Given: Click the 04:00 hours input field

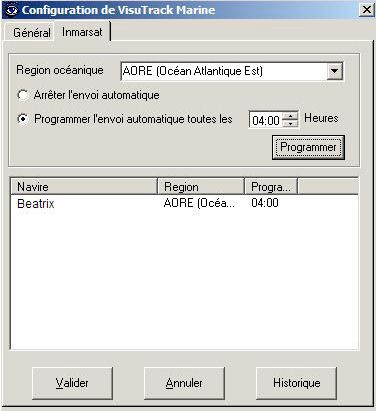Looking at the screenshot, I should [x=266, y=120].
